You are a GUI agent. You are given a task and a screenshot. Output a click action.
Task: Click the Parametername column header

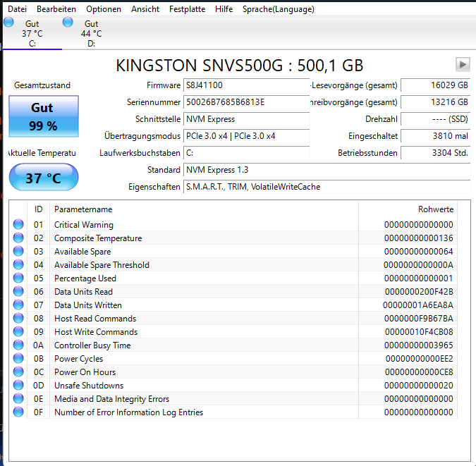tap(204, 209)
